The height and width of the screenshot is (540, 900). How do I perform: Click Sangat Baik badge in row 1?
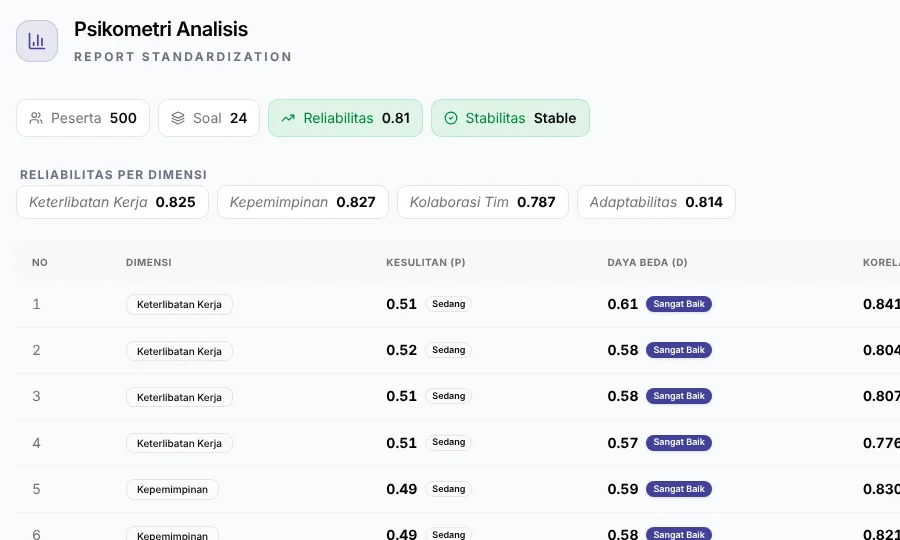pyautogui.click(x=679, y=304)
